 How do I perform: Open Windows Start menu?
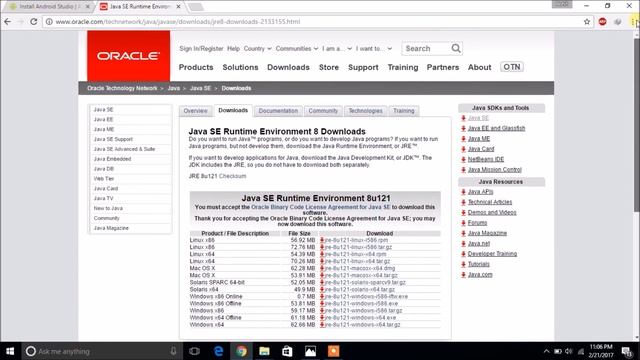10,351
